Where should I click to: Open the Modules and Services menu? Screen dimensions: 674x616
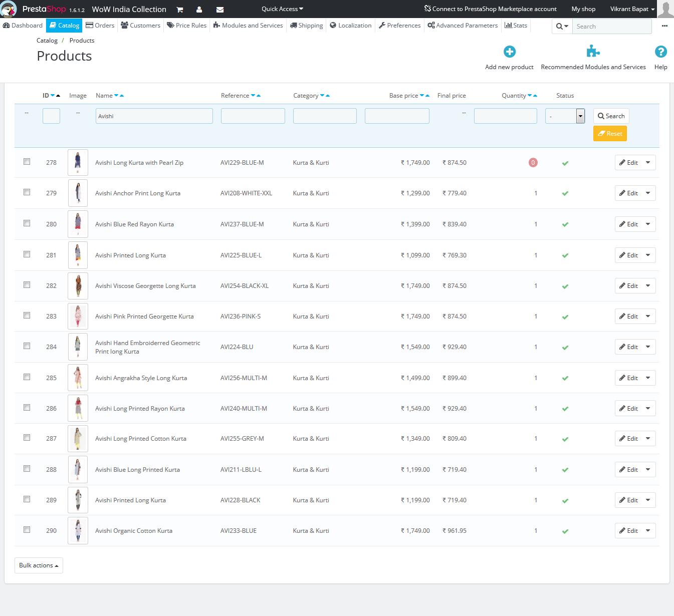[248, 26]
